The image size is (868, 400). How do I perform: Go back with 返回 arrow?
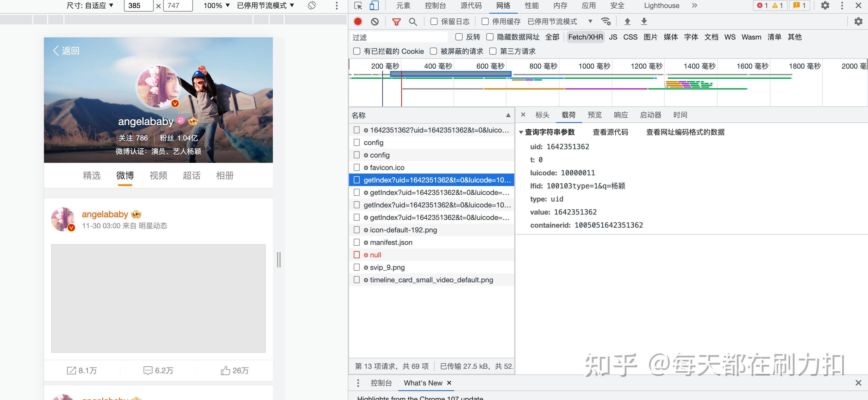coord(66,51)
